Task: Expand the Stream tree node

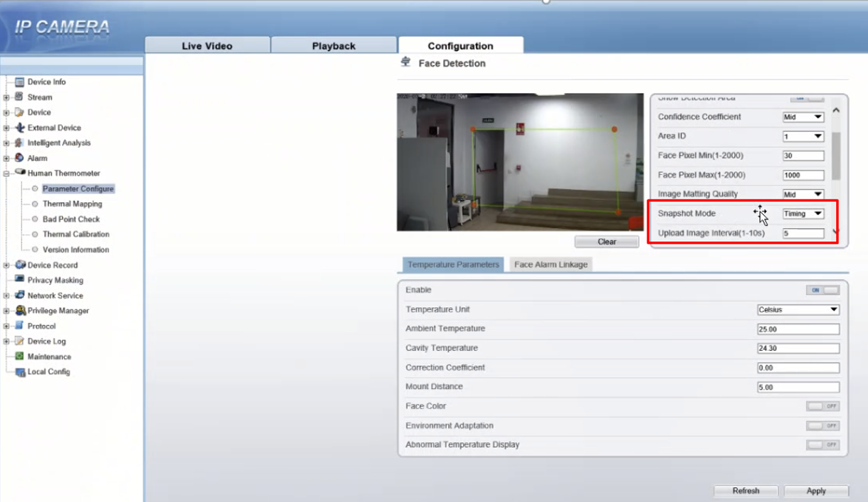Action: click(7, 97)
